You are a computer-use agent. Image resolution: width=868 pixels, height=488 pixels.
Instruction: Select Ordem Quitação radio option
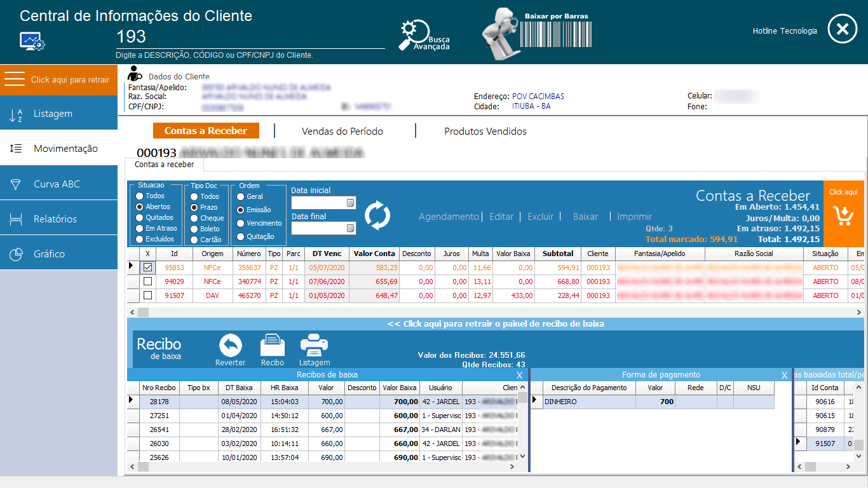coord(241,236)
